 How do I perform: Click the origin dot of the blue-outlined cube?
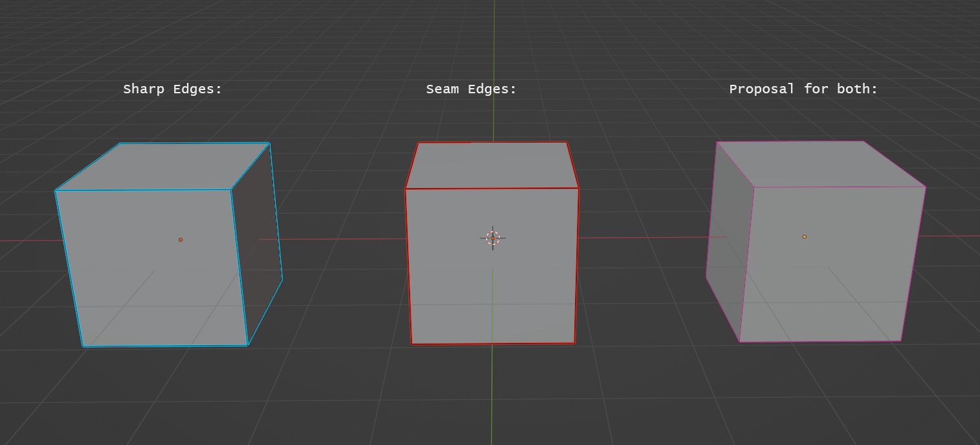[x=181, y=240]
